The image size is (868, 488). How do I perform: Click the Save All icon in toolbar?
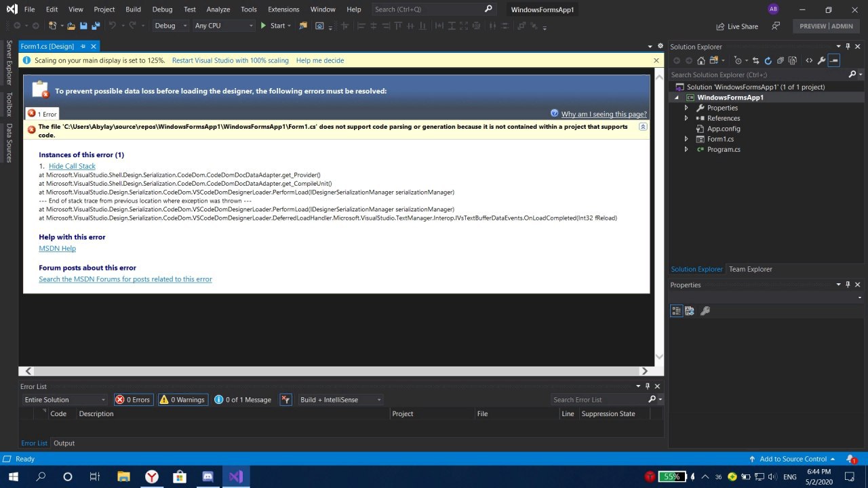96,26
